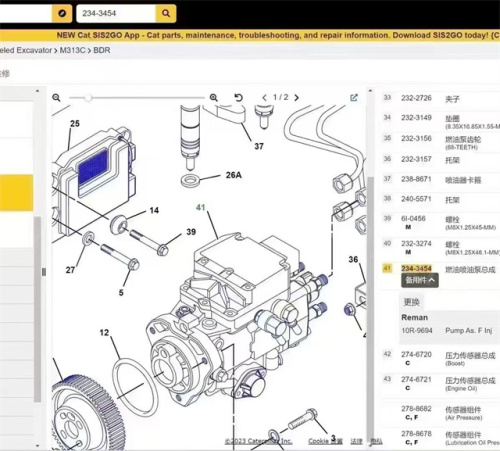Zoom out the diagram with minus magnifier
This screenshot has width=500, height=451.
coord(56,98)
